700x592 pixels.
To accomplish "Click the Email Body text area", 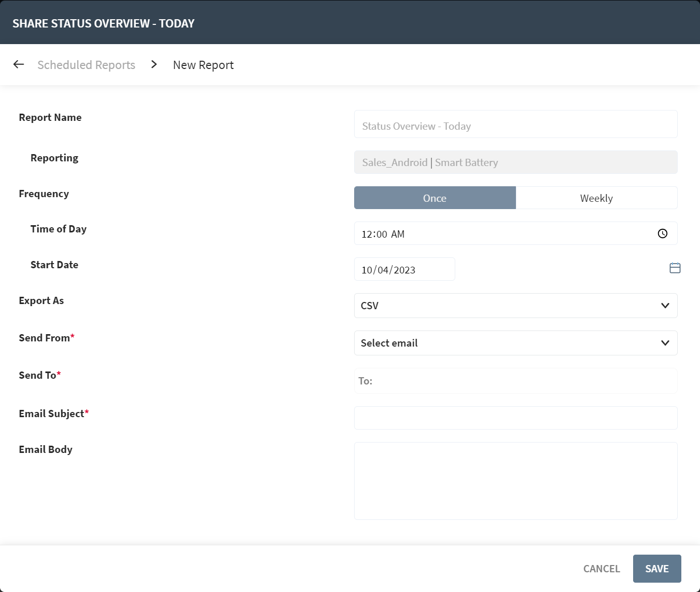I will [x=515, y=481].
